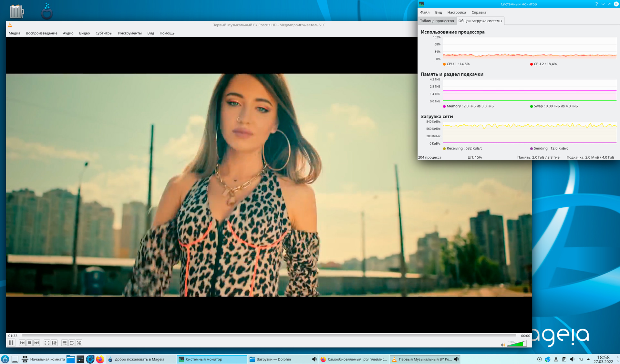Toggle random shuffle playback
This screenshot has height=364, width=620.
pyautogui.click(x=79, y=343)
